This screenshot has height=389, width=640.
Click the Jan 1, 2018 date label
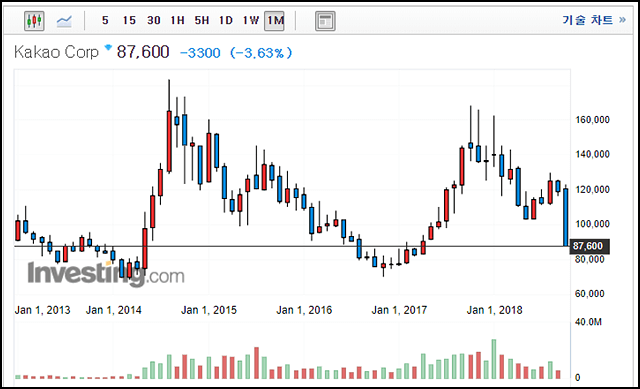point(494,310)
